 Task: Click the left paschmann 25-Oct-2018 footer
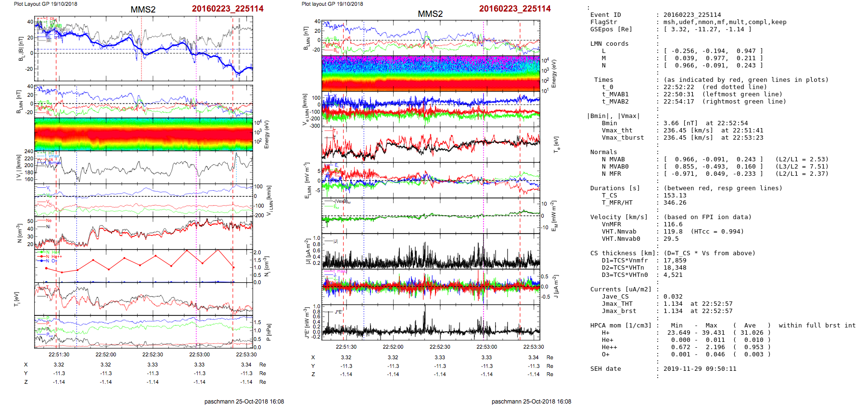click(x=244, y=401)
